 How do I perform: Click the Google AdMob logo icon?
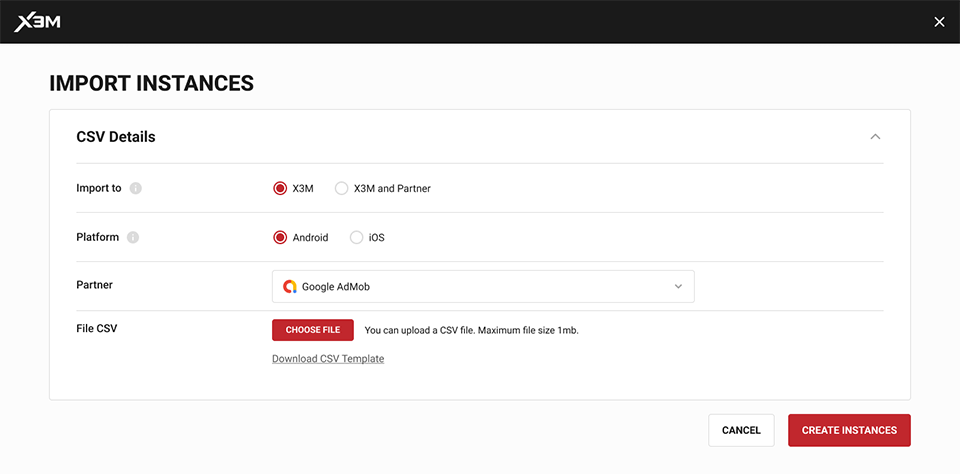click(x=290, y=287)
